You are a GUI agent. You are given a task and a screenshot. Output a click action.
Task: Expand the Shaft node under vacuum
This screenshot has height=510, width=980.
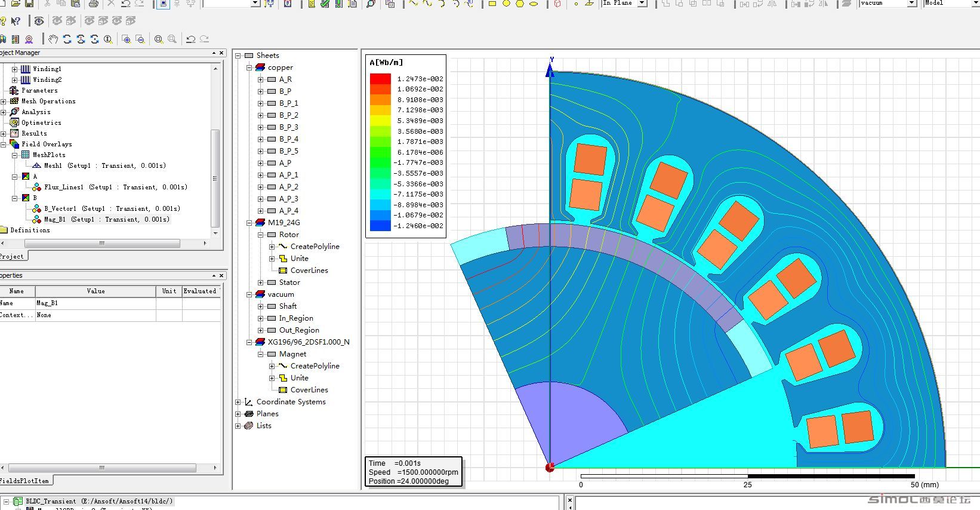point(261,306)
